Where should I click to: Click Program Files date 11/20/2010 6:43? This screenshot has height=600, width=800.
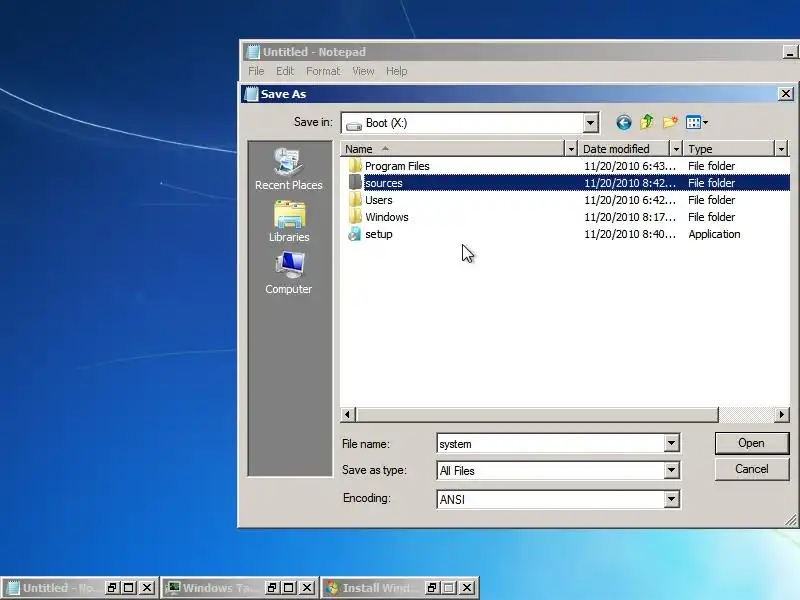click(x=630, y=166)
